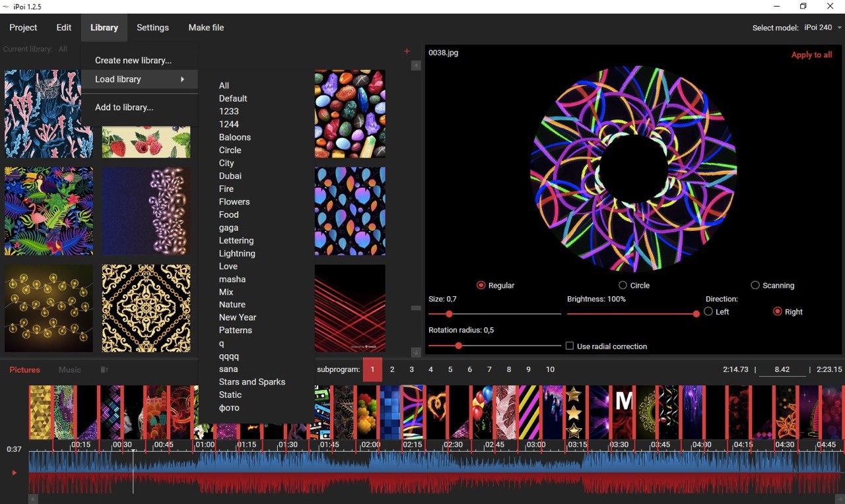Click the balloons timeline picture
The image size is (845, 504).
pyautogui.click(x=482, y=412)
